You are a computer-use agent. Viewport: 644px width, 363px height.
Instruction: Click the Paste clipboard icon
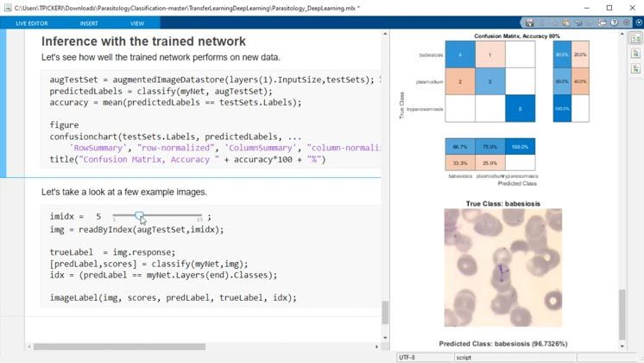point(566,22)
